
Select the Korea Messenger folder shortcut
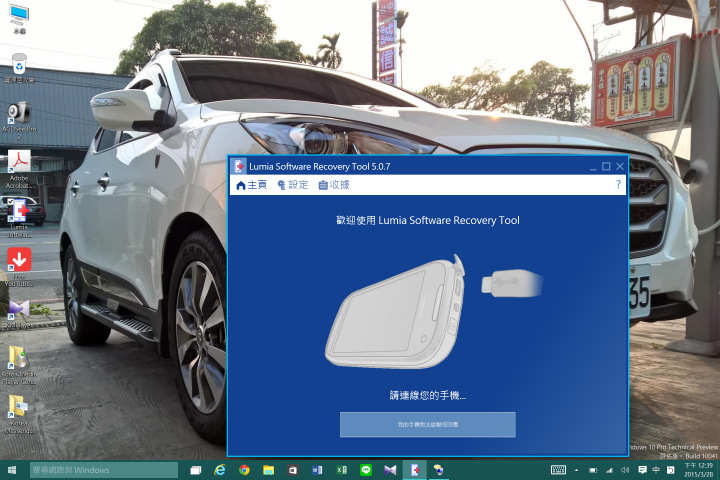click(19, 414)
